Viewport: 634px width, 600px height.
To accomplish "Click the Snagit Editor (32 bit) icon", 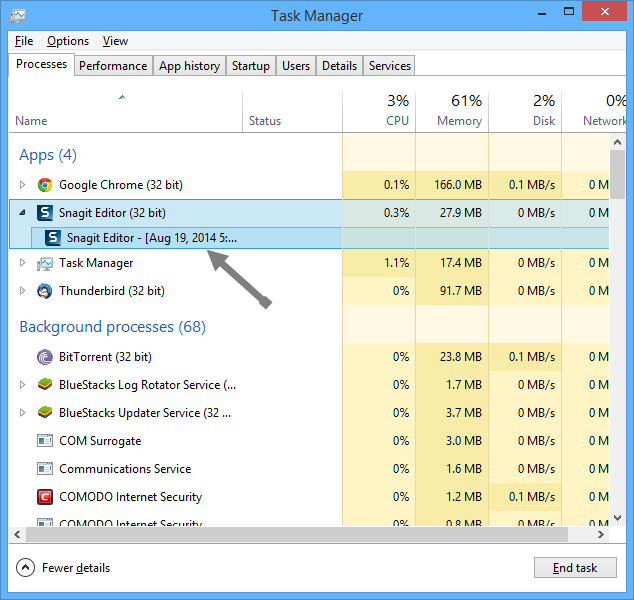I will coord(45,213).
